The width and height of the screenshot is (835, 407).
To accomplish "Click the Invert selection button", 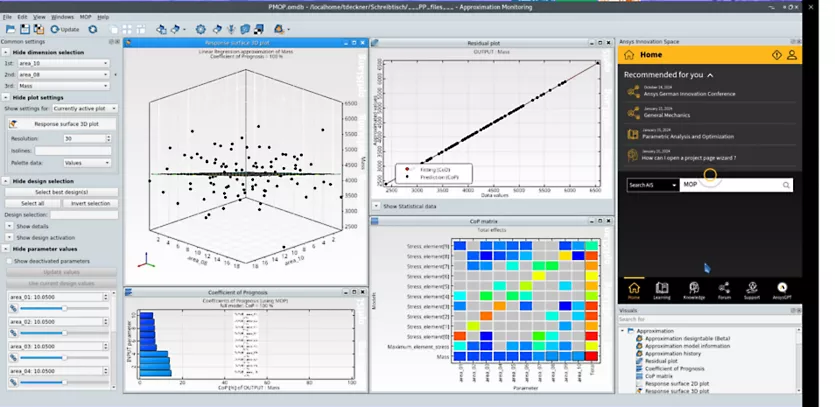I will click(x=90, y=203).
